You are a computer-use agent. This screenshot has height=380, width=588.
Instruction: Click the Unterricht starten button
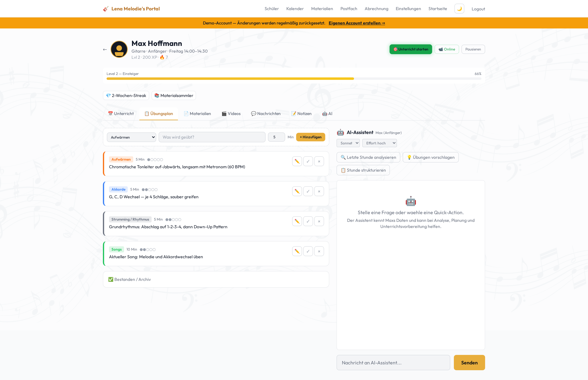coord(410,49)
